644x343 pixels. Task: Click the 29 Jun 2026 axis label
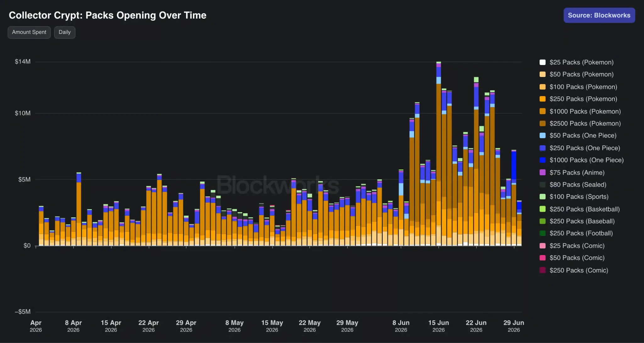(x=514, y=326)
